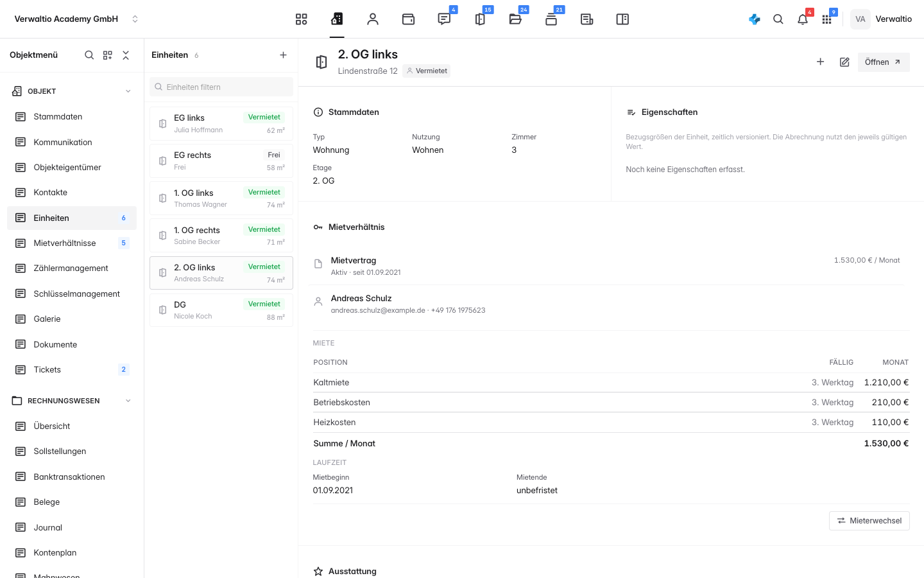Open the chat icon with badge 4
The height and width of the screenshot is (578, 924).
pyautogui.click(x=444, y=19)
